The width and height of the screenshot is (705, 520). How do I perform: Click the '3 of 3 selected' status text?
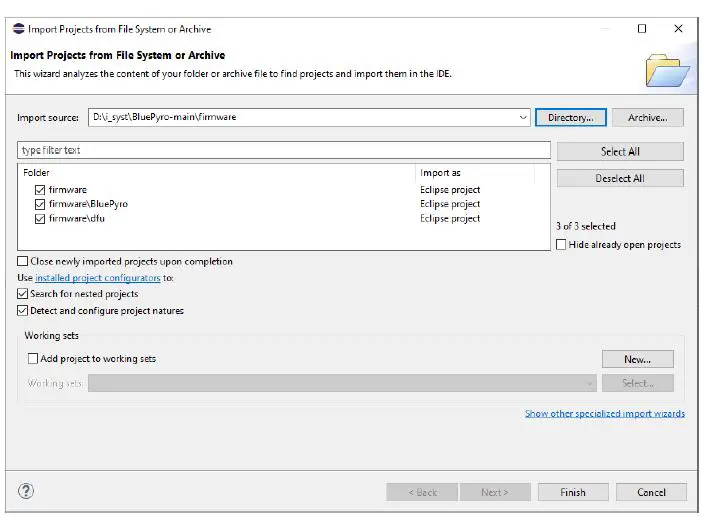pos(585,226)
